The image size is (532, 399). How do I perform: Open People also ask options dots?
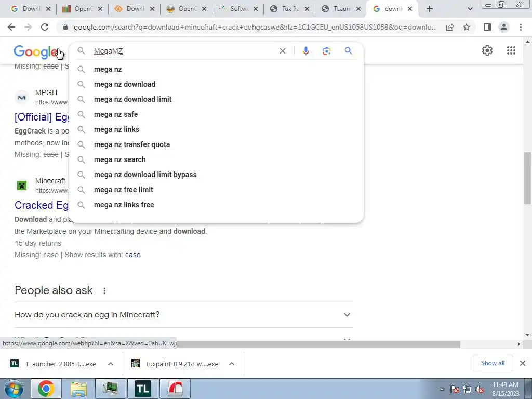coord(104,291)
